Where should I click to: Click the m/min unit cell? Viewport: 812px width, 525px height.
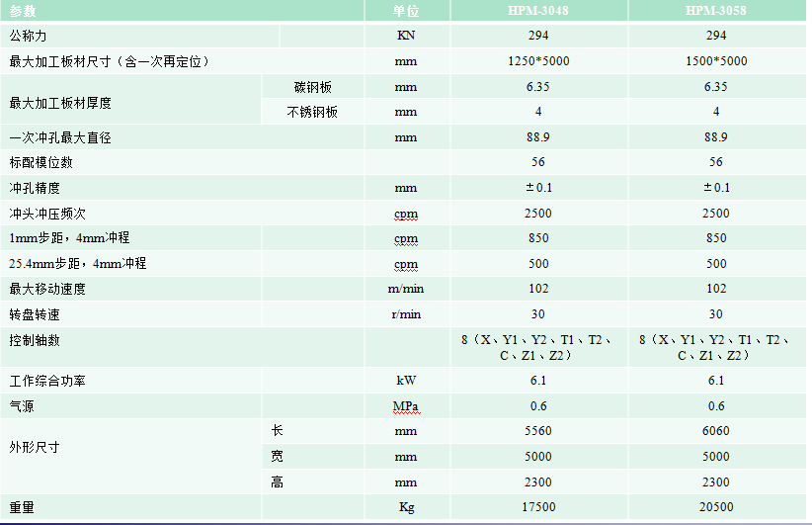click(x=405, y=289)
